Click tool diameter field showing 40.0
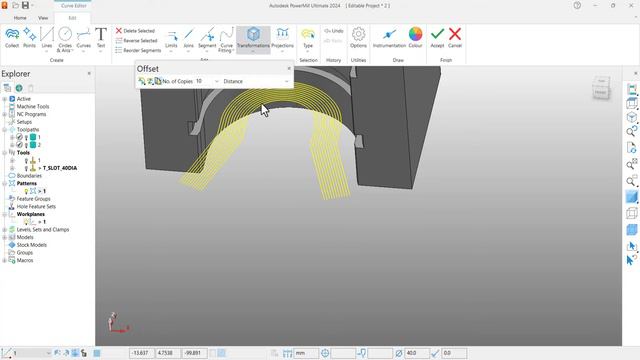This screenshot has height=360, width=640. pyautogui.click(x=416, y=353)
